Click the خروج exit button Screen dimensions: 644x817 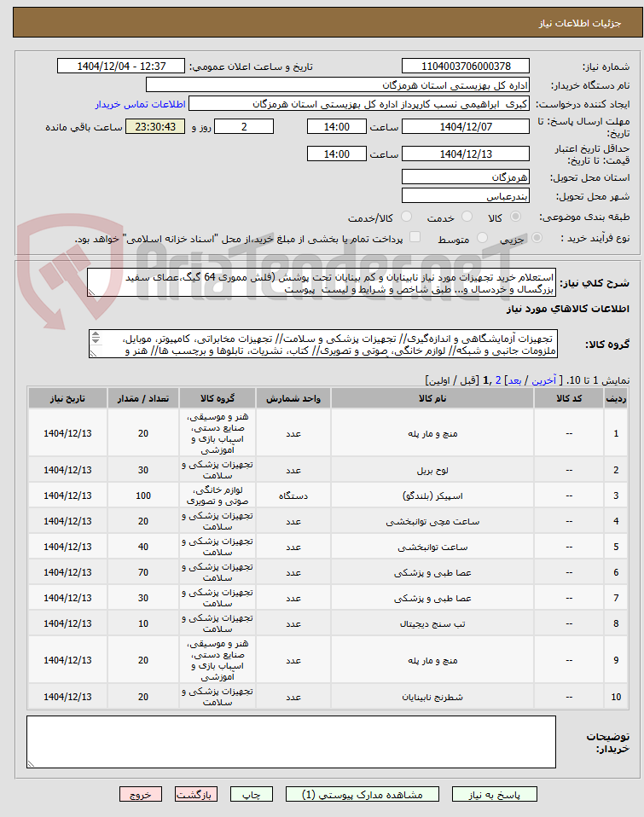click(141, 795)
